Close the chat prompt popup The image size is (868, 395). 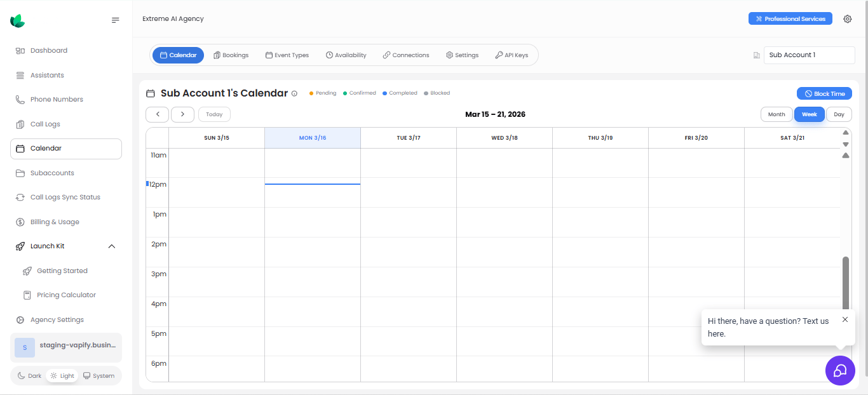(845, 319)
